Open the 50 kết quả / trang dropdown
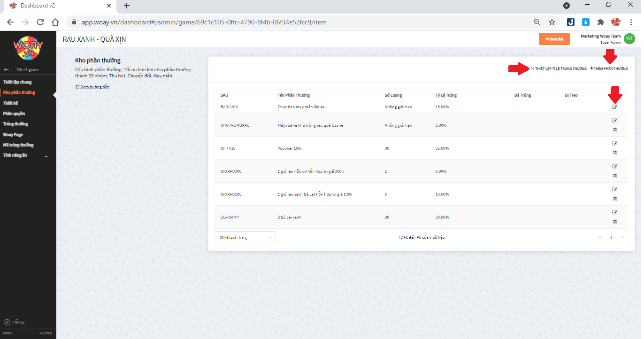Image resolution: width=644 pixels, height=339 pixels. (245, 237)
